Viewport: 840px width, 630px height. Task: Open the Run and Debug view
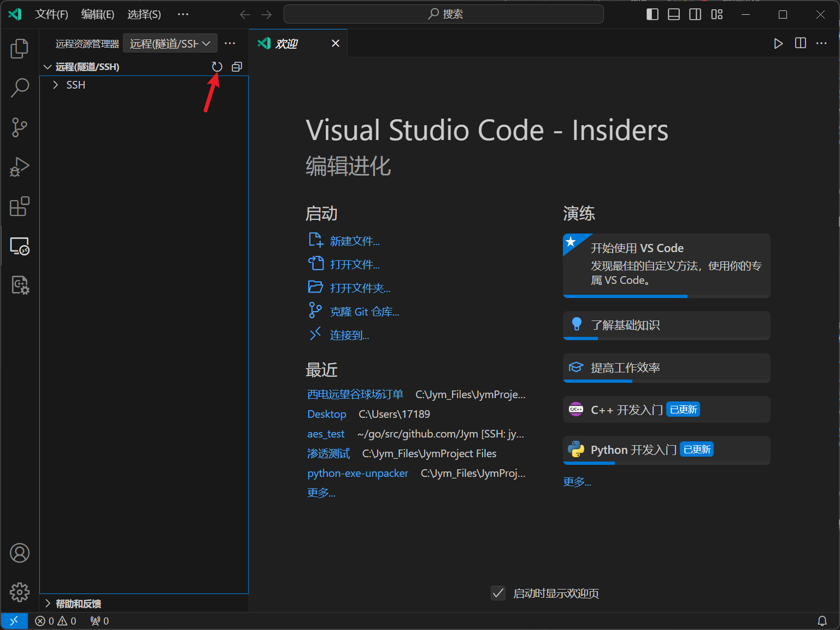click(x=20, y=167)
